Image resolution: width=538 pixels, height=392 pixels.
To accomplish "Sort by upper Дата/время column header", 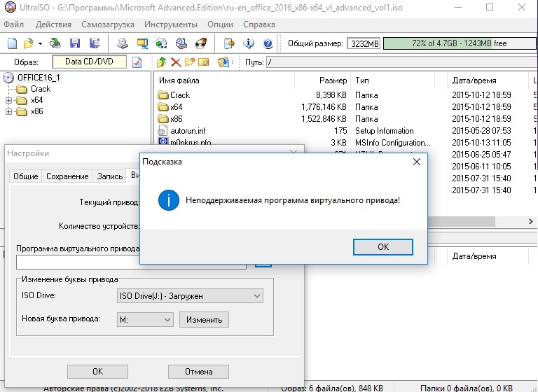I will [488, 80].
